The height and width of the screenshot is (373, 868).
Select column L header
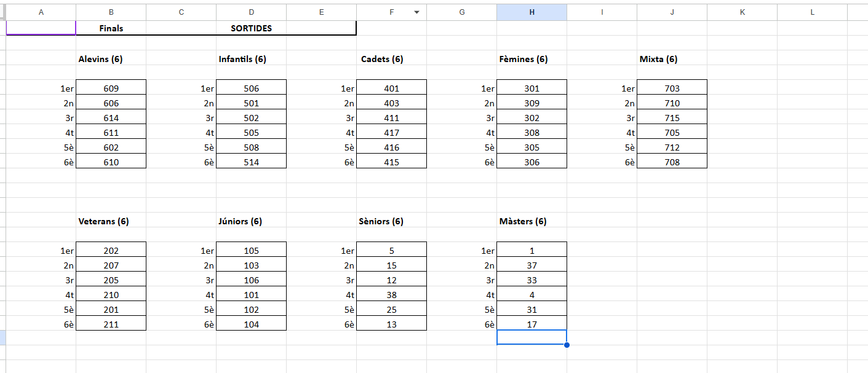(812, 12)
